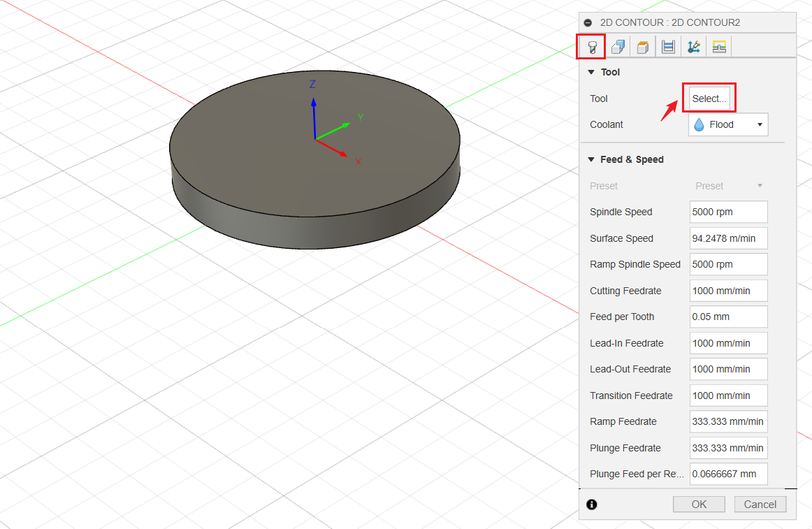Open the Linking tab in the dialog

pyautogui.click(x=693, y=46)
